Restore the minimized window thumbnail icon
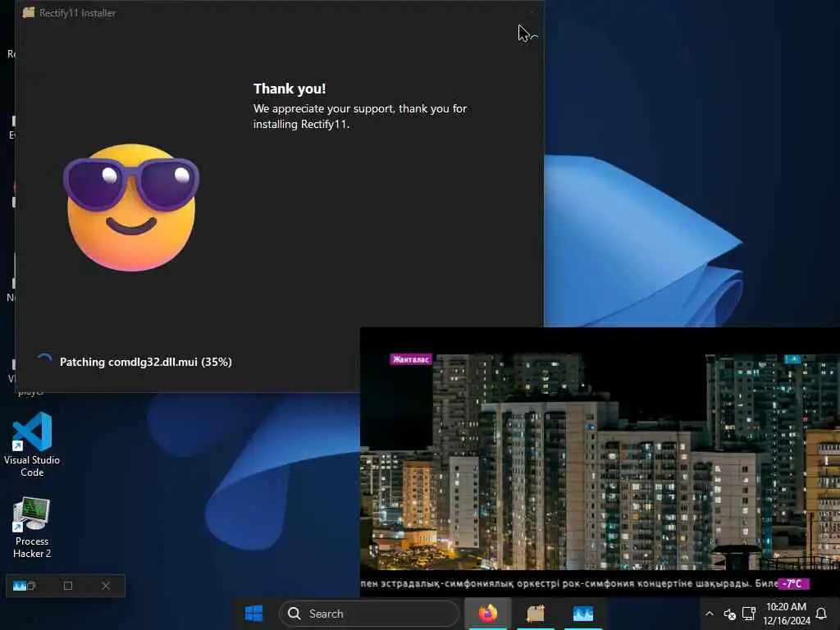The width and height of the screenshot is (840, 630). 24,586
